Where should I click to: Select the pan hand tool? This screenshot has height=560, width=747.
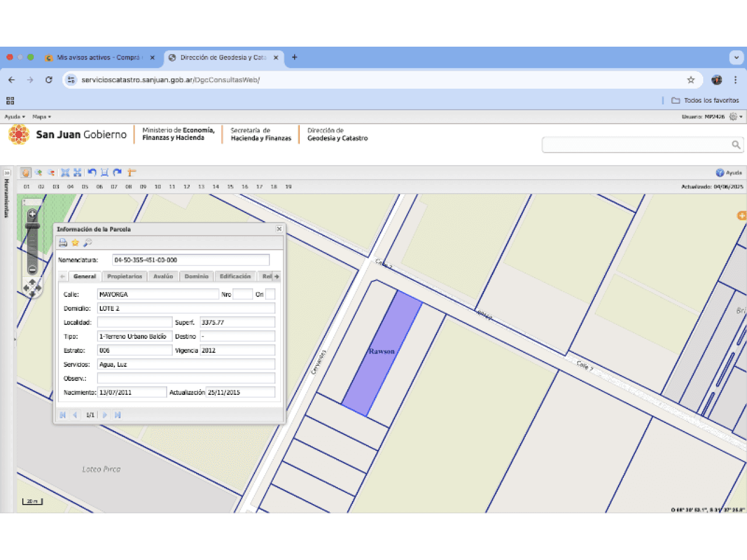point(26,173)
